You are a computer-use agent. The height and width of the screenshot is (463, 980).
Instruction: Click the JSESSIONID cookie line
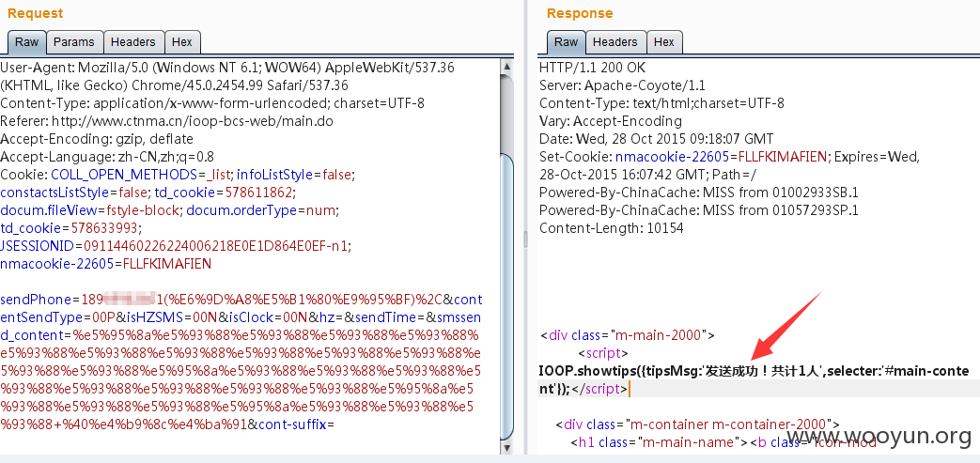[176, 246]
